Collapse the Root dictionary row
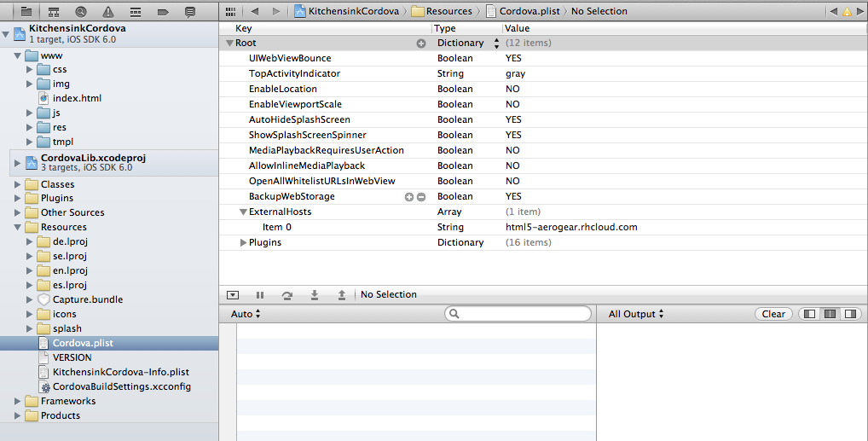This screenshot has height=441, width=868. (x=229, y=44)
